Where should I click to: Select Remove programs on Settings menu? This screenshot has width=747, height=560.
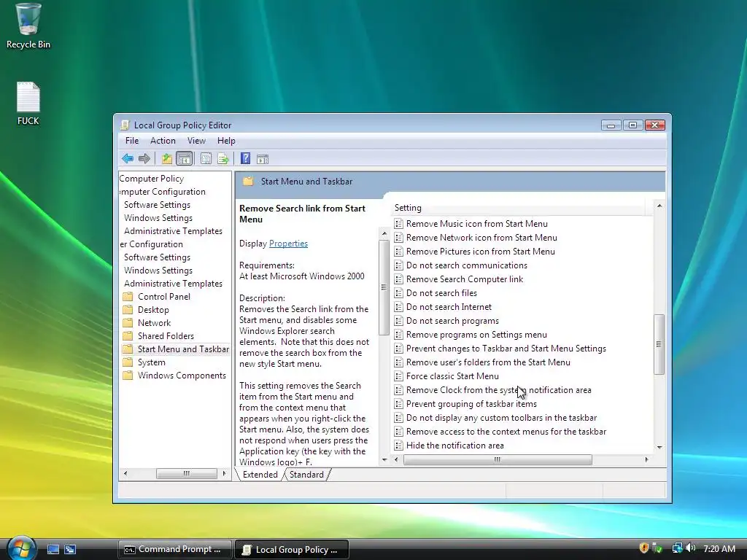click(x=476, y=335)
